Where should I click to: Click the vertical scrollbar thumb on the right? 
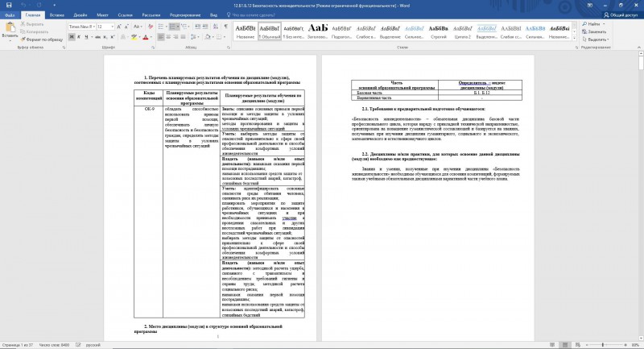coord(641,64)
